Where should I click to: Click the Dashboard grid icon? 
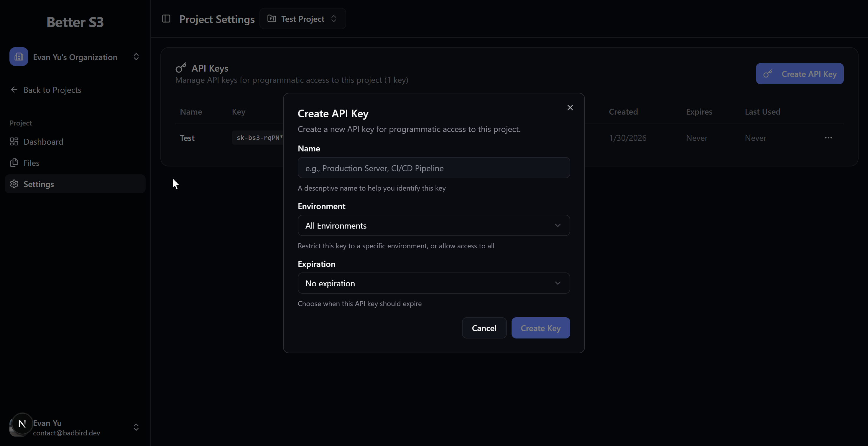[14, 142]
